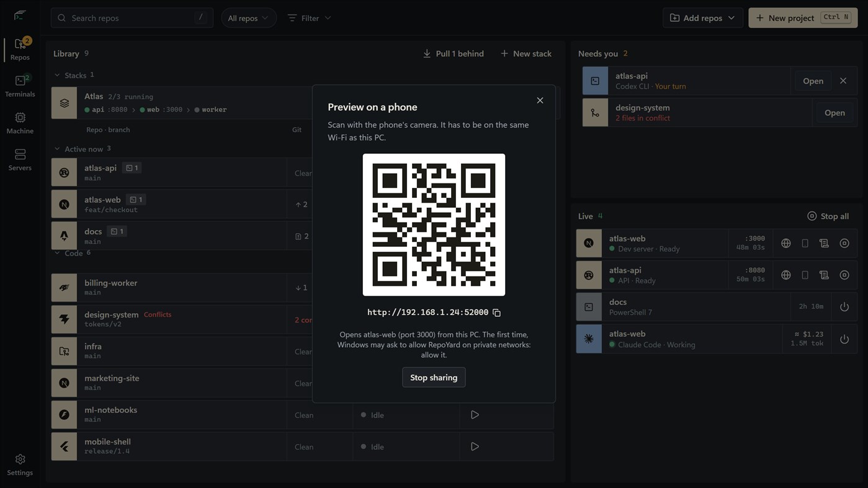Click the design-system repo icon in Library
The image size is (868, 488).
point(64,319)
